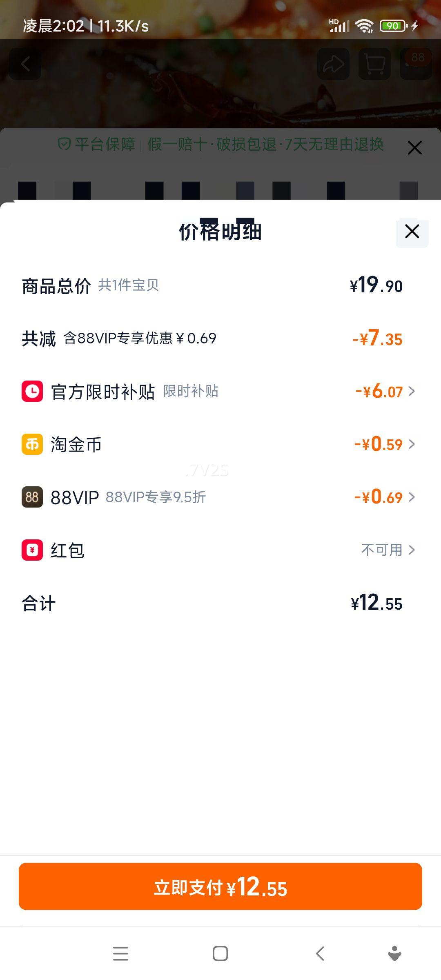This screenshot has height=980, width=441.
Task: Tap the red 红包 envelope icon
Action: pyautogui.click(x=32, y=550)
